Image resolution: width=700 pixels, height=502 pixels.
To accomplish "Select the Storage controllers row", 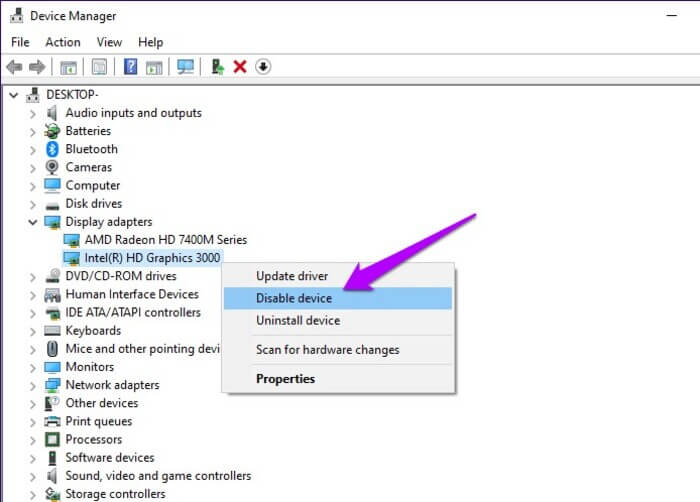I will tap(115, 494).
